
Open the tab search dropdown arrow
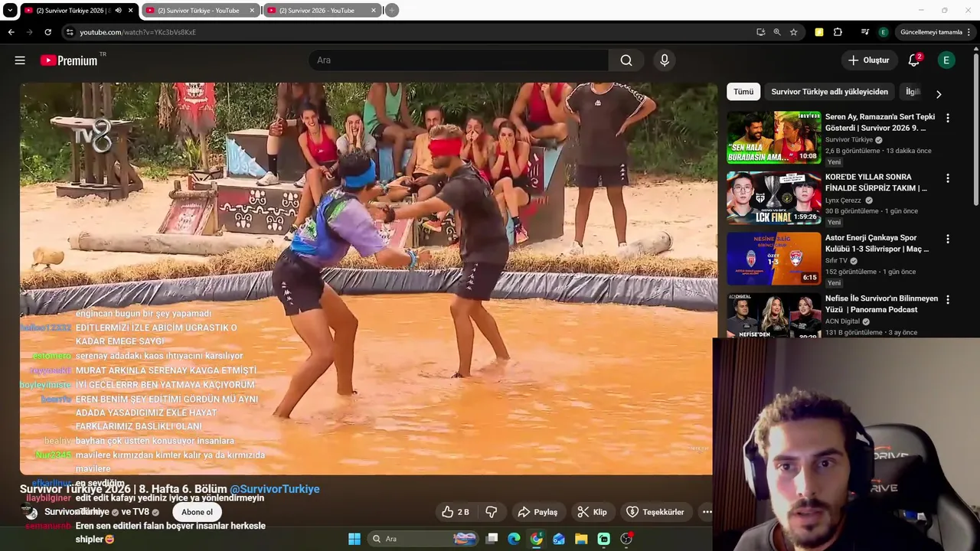tap(10, 11)
